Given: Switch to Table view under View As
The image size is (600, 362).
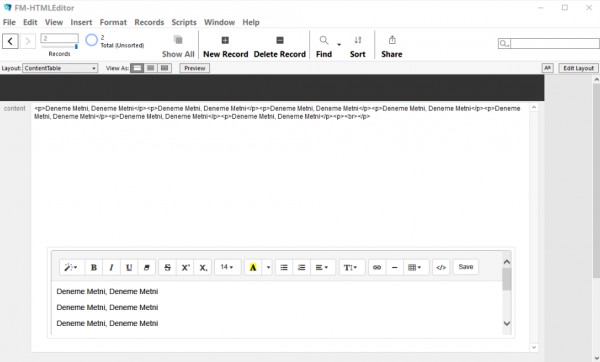Looking at the screenshot, I should [165, 68].
